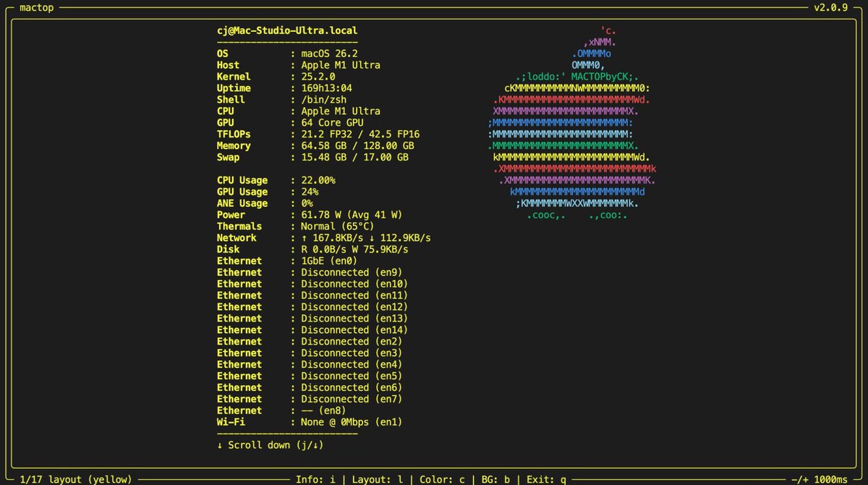
Task: Click the 'Swap' field label
Action: coord(228,158)
